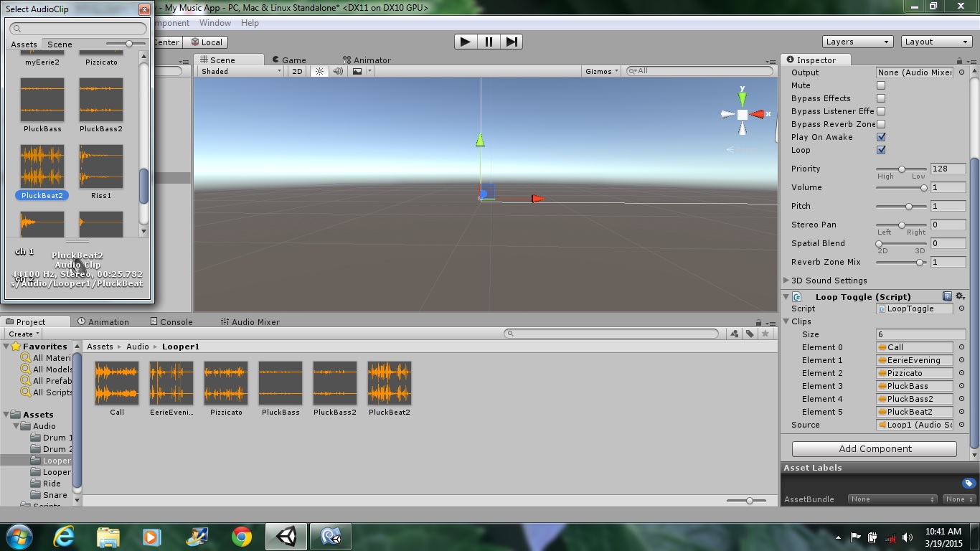Viewport: 980px width, 551px height.
Task: Collapse the Loop Toggle script component
Action: (787, 296)
